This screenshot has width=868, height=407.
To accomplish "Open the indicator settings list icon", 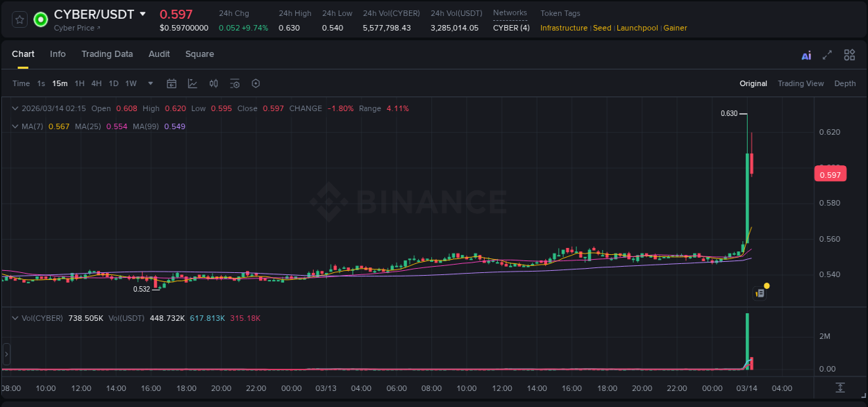I will coord(235,83).
